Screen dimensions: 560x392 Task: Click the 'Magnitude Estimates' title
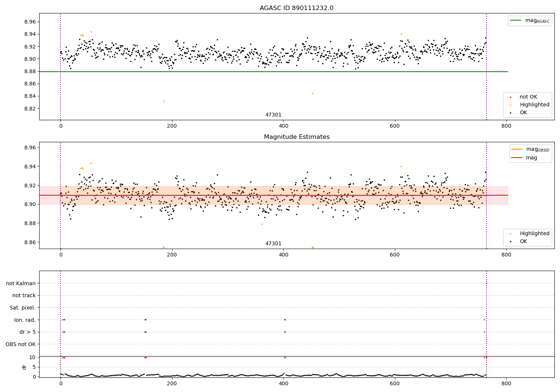point(296,137)
